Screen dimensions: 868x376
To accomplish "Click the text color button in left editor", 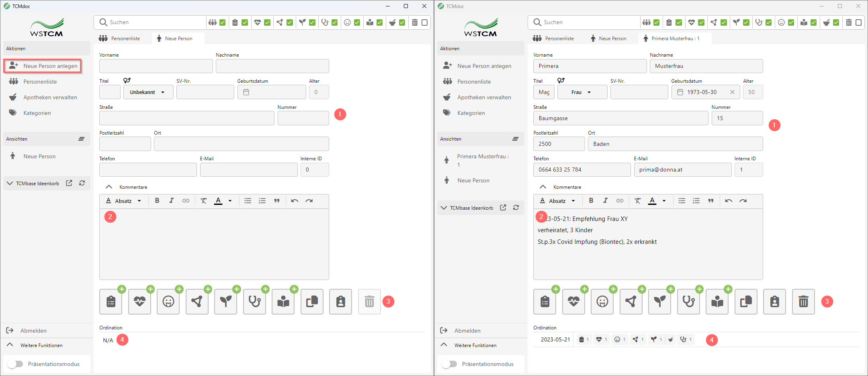I will [218, 201].
